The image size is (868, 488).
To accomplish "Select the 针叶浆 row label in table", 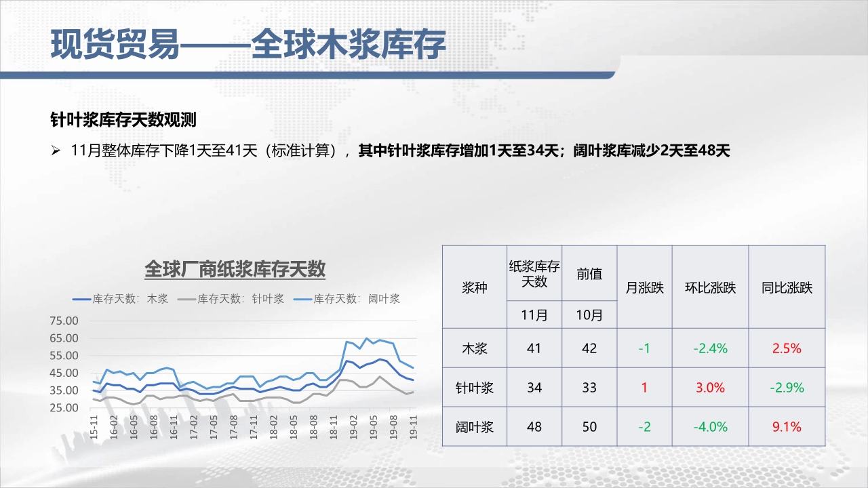I will 475,388.
